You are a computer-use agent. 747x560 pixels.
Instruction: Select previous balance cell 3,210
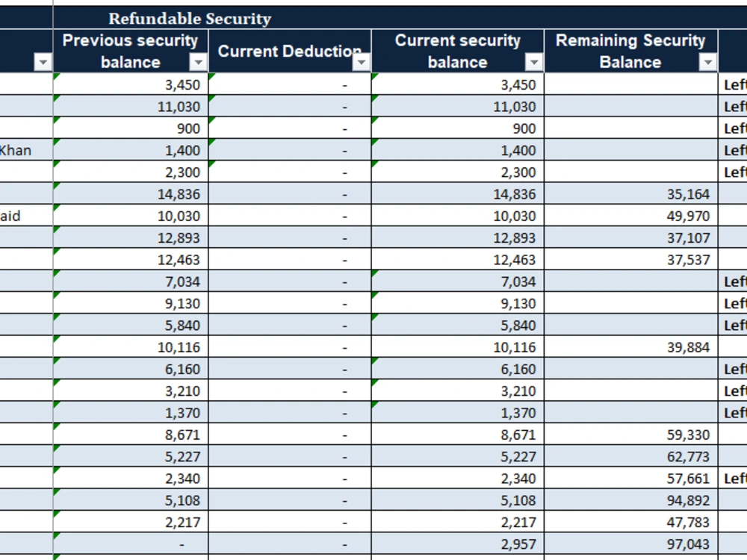tap(131, 391)
